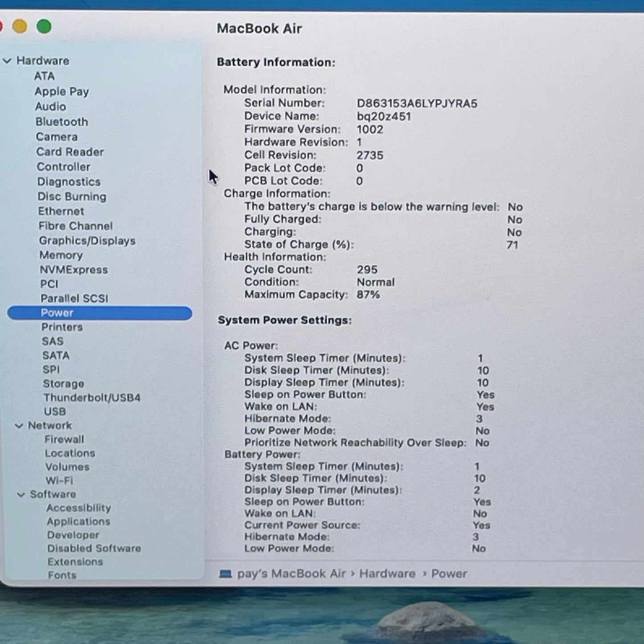Open the Graphics/Displays hardware entry
Screen dimensions: 644x644
pos(87,241)
